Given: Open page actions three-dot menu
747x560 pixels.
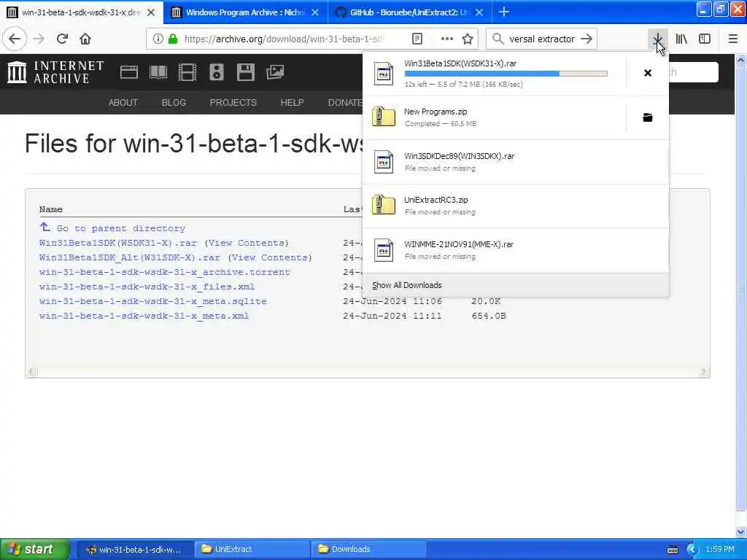Looking at the screenshot, I should tap(446, 39).
